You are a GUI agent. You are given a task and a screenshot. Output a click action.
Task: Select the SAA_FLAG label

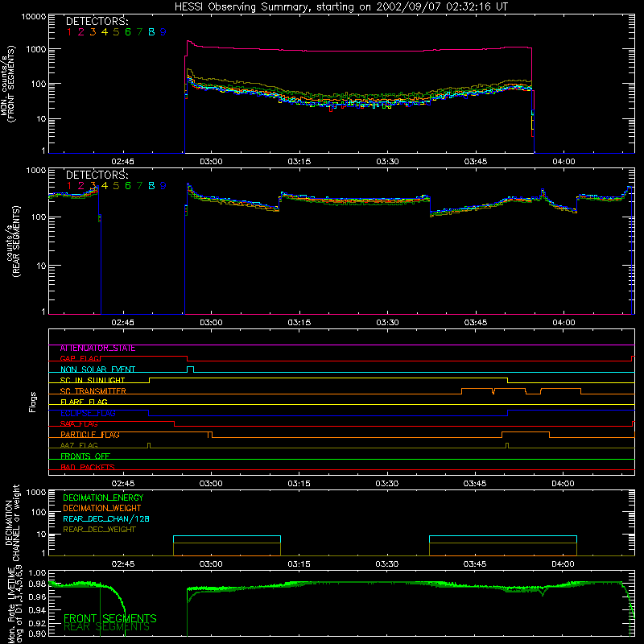[79, 424]
